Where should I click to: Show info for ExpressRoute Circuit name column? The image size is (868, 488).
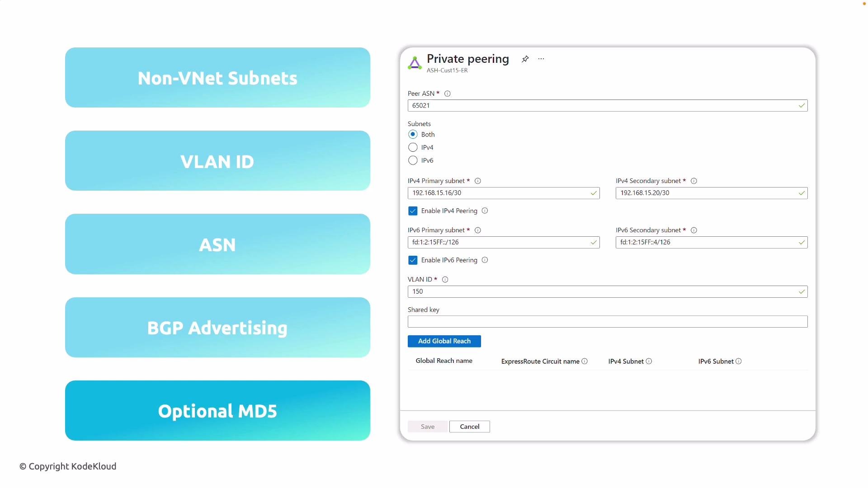tap(585, 361)
